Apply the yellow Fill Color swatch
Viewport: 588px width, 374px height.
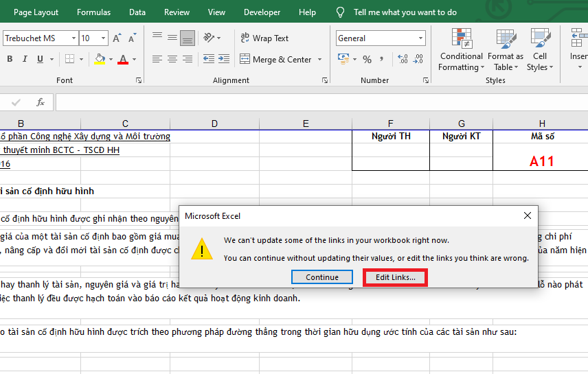click(100, 60)
